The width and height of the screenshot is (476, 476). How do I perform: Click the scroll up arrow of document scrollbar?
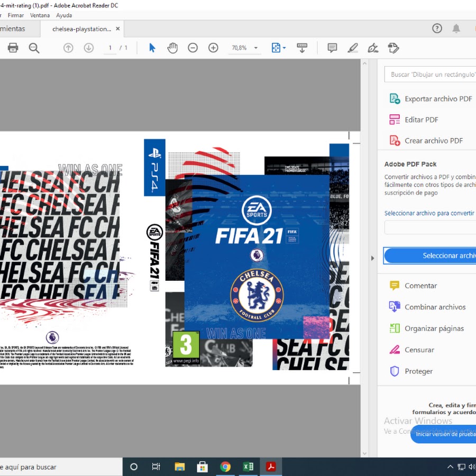[x=364, y=64]
